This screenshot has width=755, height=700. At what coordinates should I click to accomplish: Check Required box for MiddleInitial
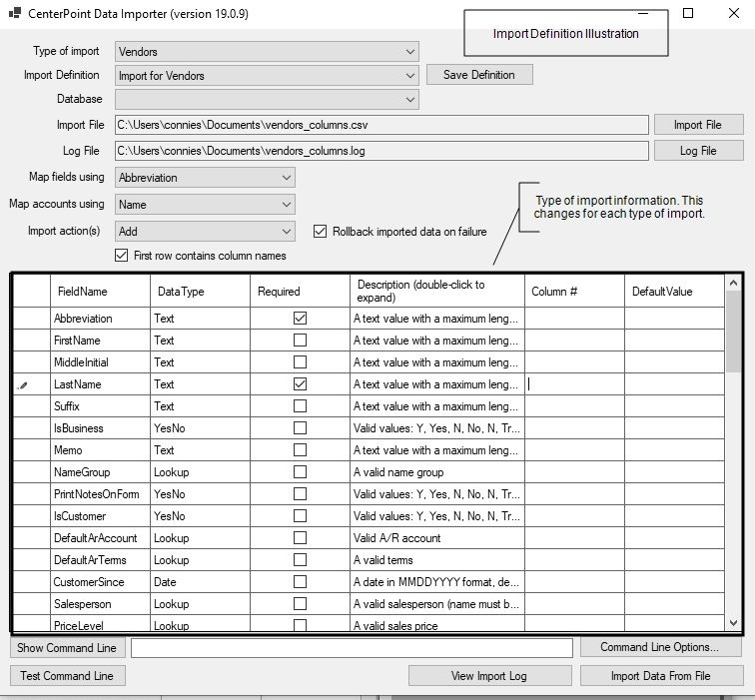(300, 362)
